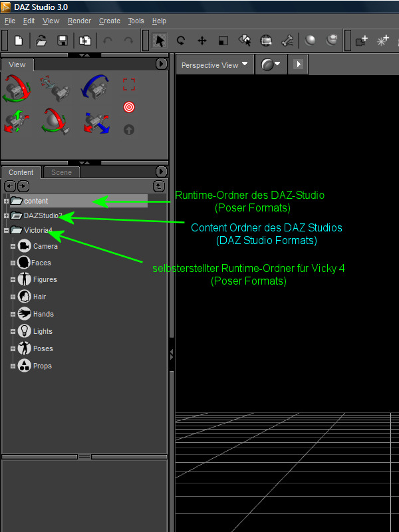Click the Orbit camera view control
Image resolution: width=399 pixels, height=532 pixels.
[x=16, y=88]
